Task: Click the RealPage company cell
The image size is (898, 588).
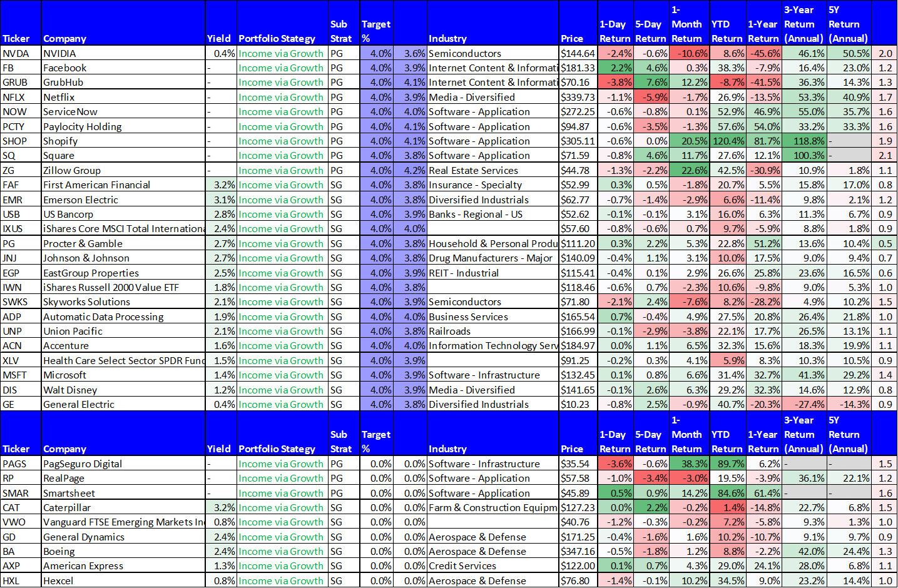Action: click(x=123, y=478)
